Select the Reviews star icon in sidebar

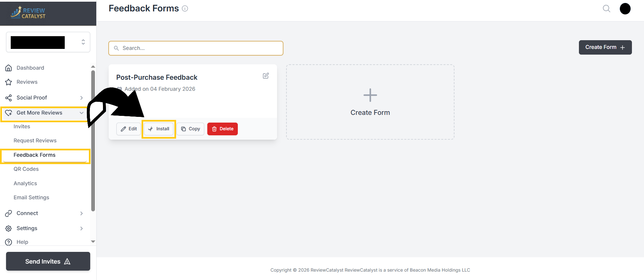9,82
